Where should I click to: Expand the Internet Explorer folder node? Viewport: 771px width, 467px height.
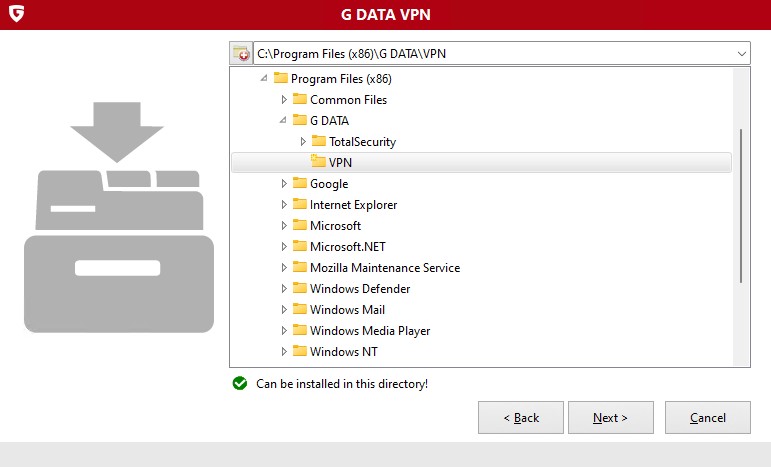(284, 205)
